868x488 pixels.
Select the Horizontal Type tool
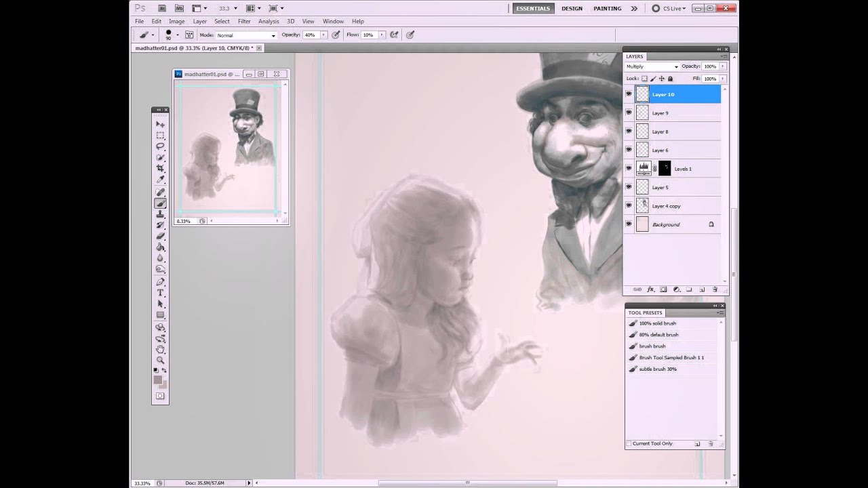point(160,292)
